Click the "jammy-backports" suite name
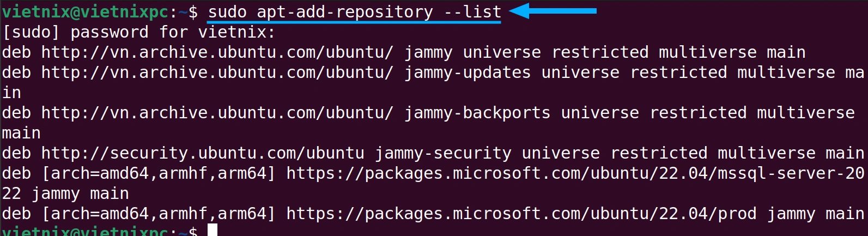 coord(477,113)
